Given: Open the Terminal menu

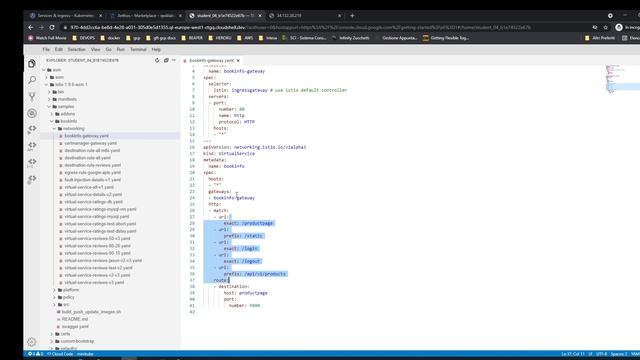Looking at the screenshot, I should [x=138, y=49].
